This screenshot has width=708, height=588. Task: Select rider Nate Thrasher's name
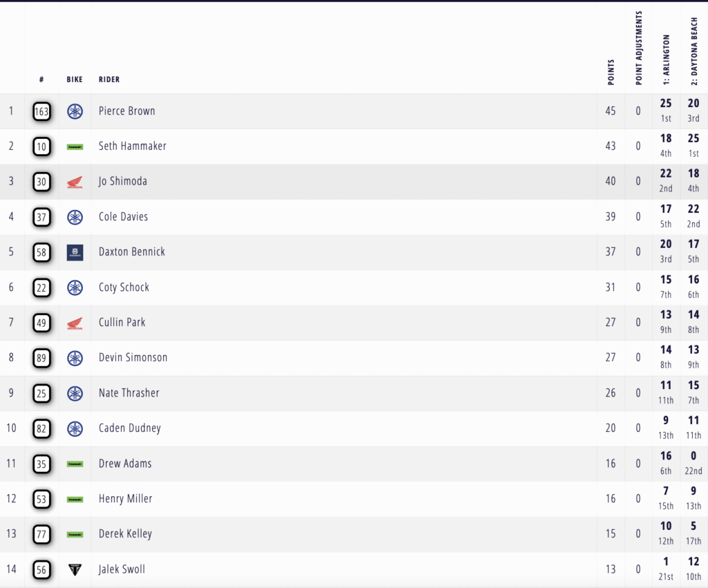pos(129,393)
